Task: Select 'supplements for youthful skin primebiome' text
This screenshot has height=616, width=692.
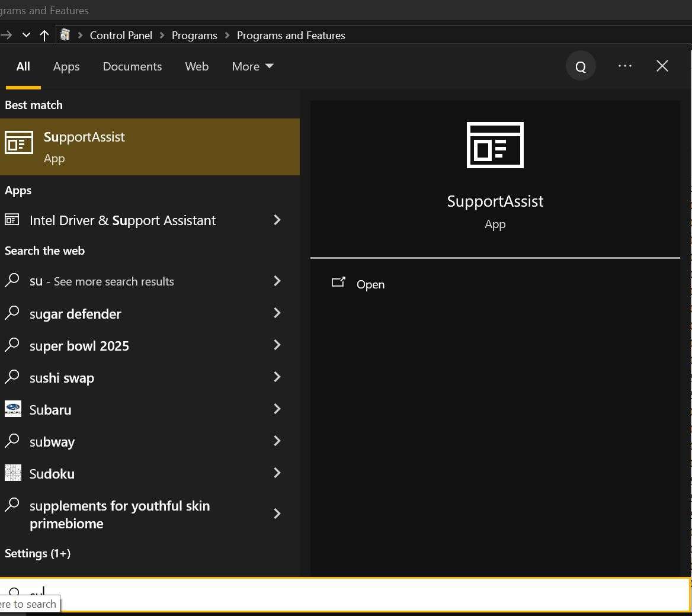Action: (x=120, y=515)
